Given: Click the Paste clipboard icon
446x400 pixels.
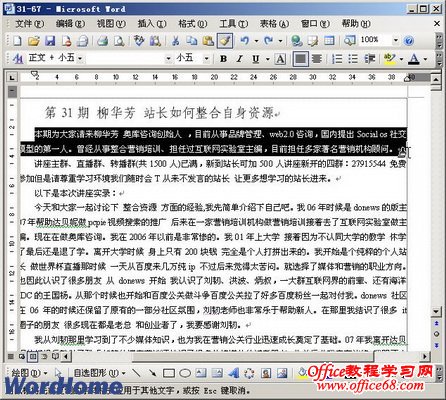Looking at the screenshot, I should [208, 41].
